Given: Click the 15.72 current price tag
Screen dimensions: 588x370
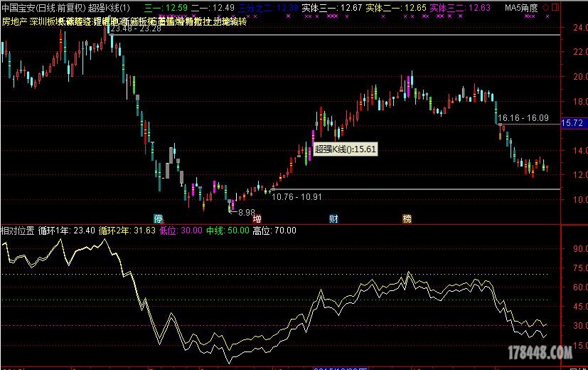Looking at the screenshot, I should tap(572, 123).
